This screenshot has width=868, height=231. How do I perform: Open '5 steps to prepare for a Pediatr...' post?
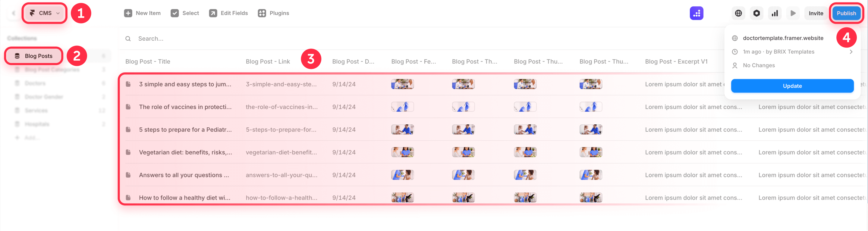pyautogui.click(x=185, y=130)
